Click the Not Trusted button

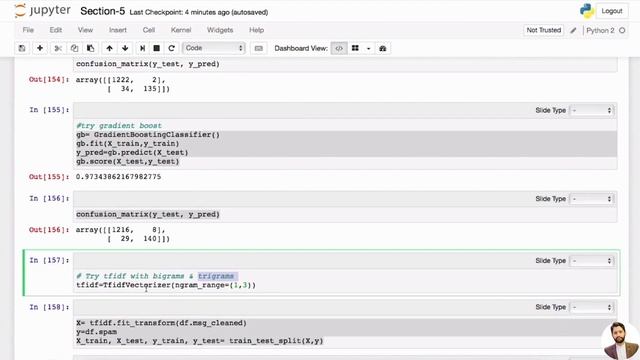point(543,30)
